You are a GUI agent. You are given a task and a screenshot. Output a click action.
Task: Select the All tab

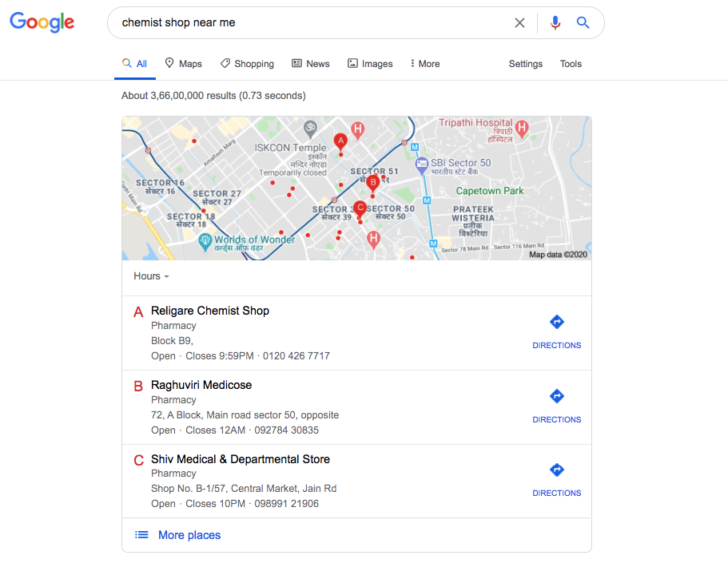pyautogui.click(x=134, y=64)
